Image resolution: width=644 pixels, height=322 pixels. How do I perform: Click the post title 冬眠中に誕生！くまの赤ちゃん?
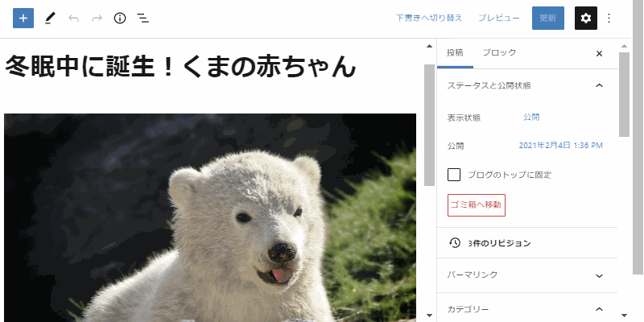click(180, 67)
